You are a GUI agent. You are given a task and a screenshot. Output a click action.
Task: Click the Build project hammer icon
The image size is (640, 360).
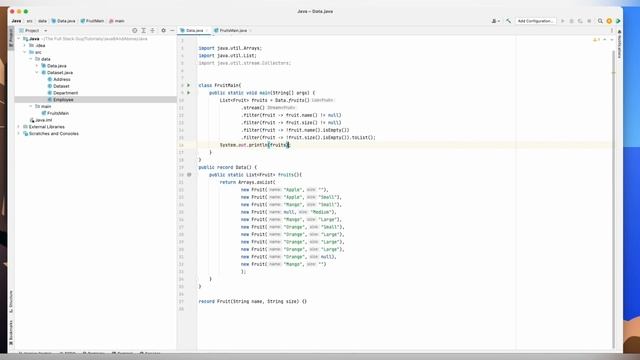(508, 21)
